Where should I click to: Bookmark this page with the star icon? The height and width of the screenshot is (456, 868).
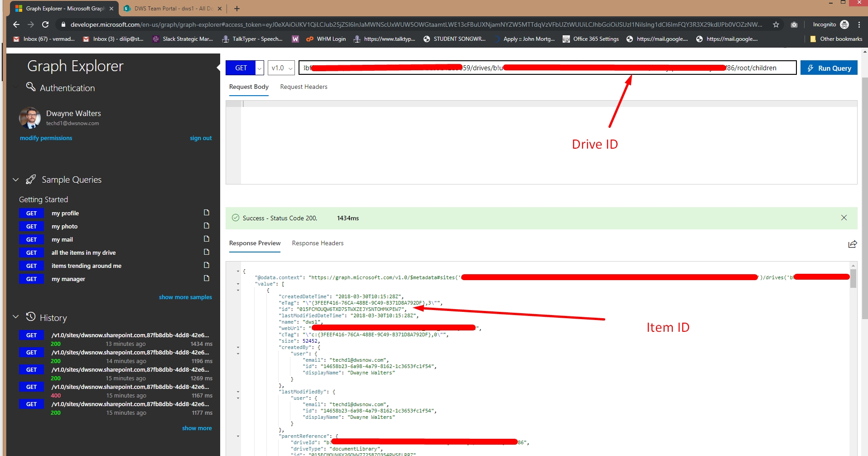click(x=776, y=24)
